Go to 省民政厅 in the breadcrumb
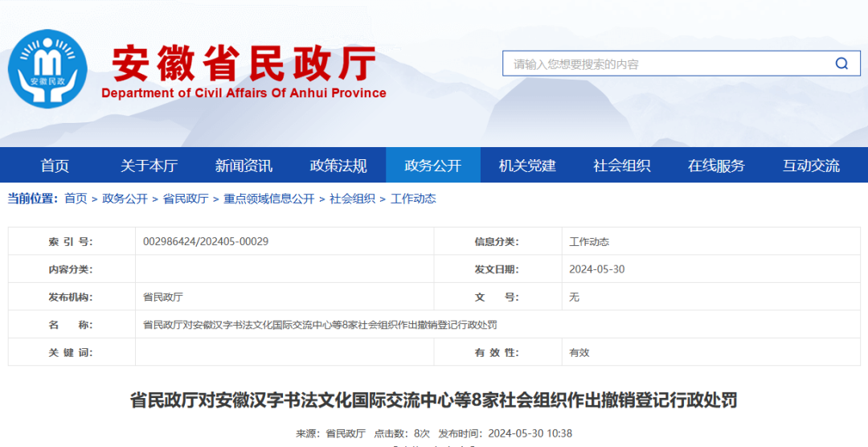868x447 pixels. 186,199
